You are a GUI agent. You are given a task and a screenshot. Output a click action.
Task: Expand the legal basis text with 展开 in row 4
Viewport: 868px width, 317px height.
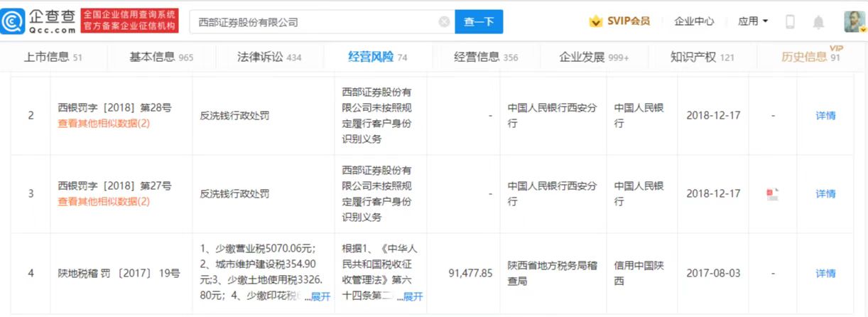(x=413, y=296)
